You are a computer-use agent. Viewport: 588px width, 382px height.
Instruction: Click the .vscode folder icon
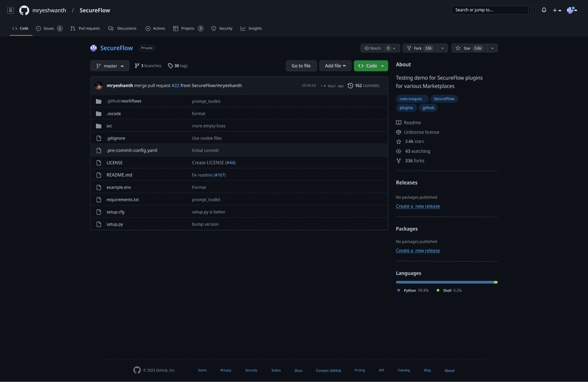pyautogui.click(x=99, y=113)
